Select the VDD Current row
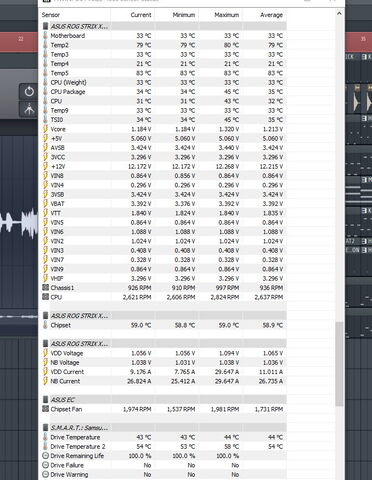 tap(164, 372)
